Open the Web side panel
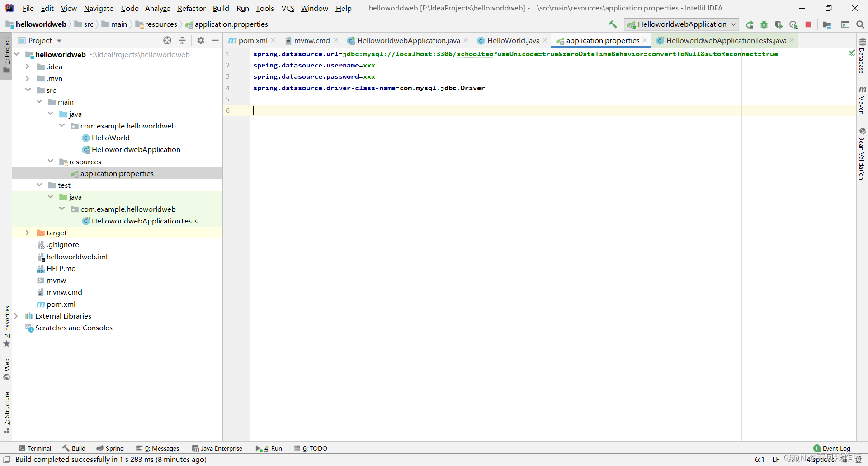The width and height of the screenshot is (868, 466). coord(6,370)
